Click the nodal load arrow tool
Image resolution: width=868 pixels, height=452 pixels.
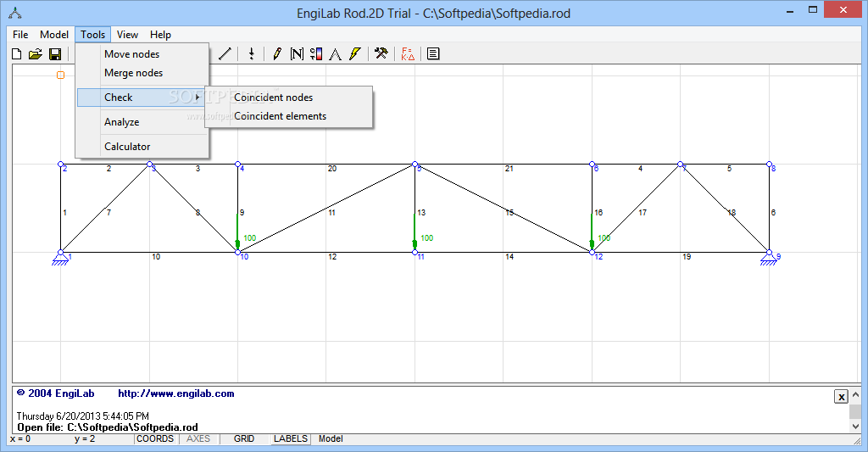pyautogui.click(x=251, y=53)
